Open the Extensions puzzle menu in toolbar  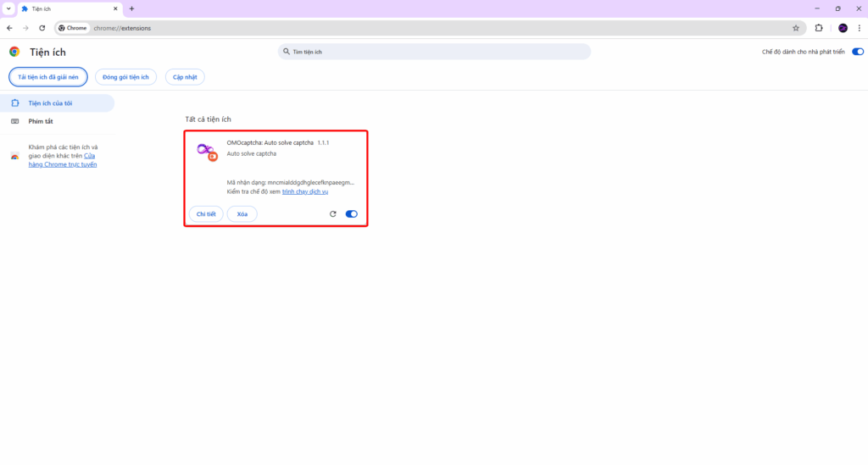[819, 28]
